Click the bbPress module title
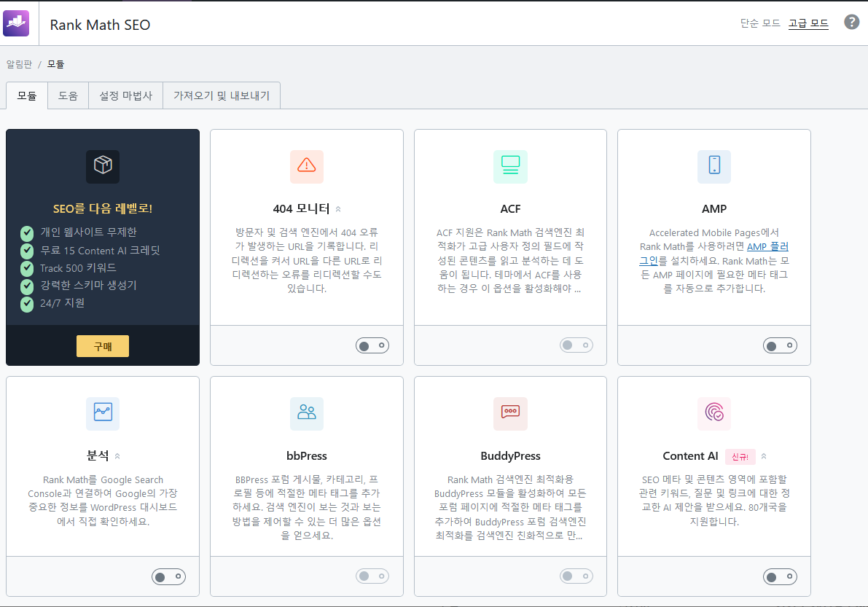This screenshot has width=868, height=607. click(307, 456)
